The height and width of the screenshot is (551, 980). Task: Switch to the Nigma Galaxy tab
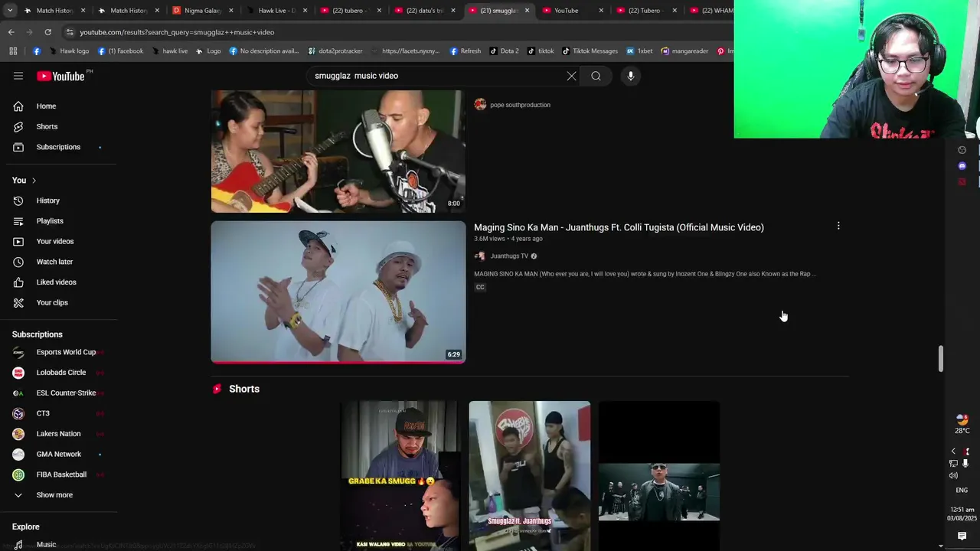201,11
